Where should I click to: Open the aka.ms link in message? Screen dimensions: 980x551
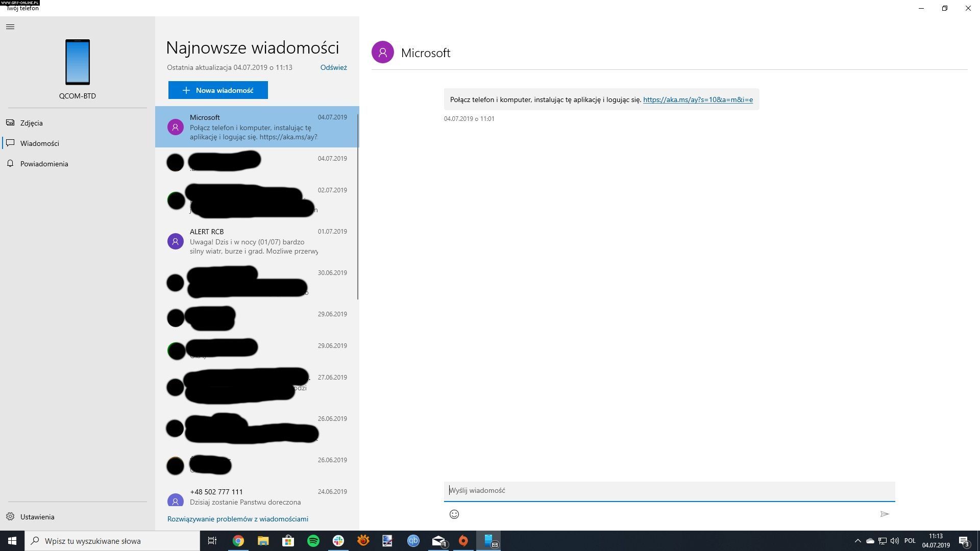[x=698, y=99]
